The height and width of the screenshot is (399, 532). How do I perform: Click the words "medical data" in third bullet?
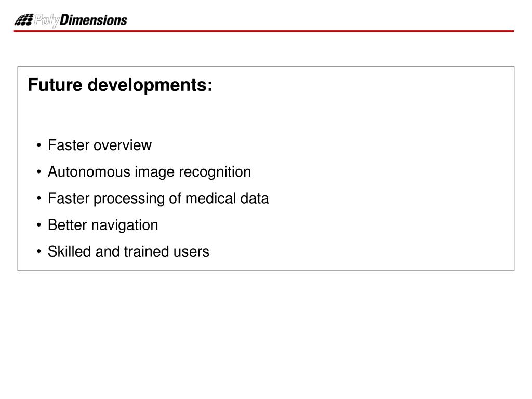coord(227,198)
